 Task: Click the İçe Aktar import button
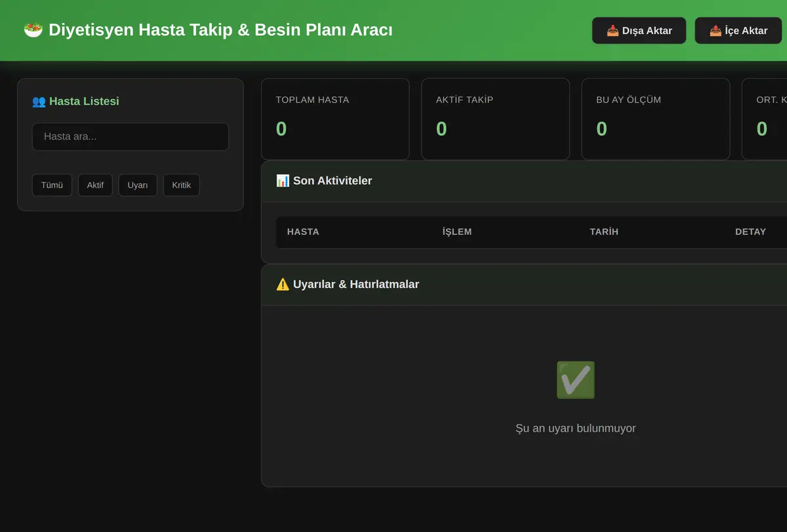click(738, 31)
